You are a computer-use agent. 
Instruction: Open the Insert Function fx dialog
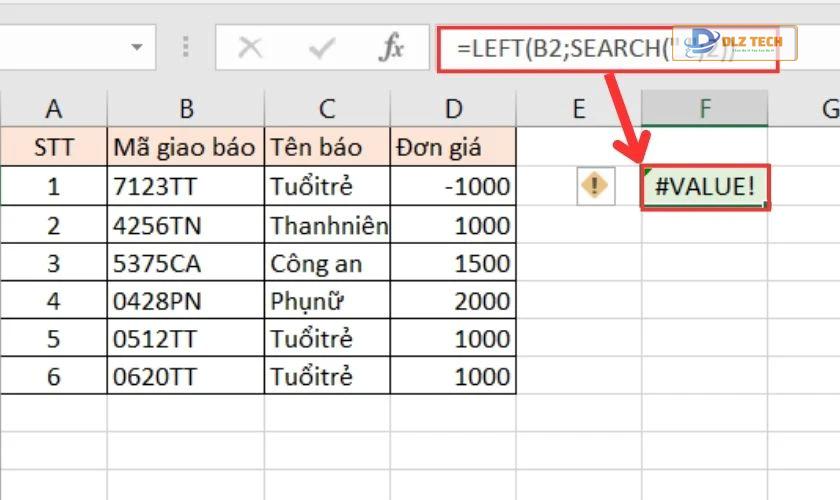click(x=391, y=47)
